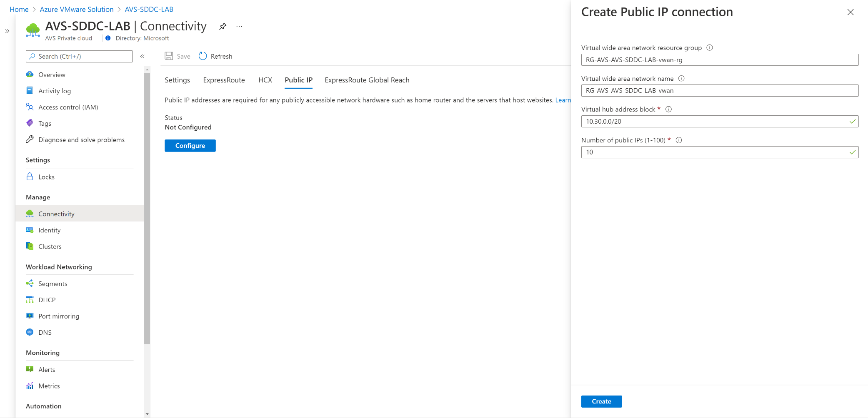Click the Configure button
The width and height of the screenshot is (868, 418).
click(190, 146)
